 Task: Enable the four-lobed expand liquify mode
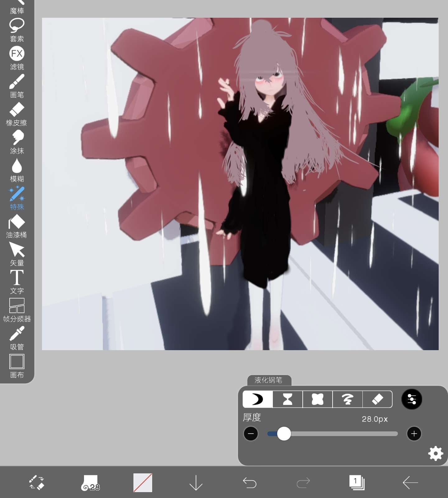(317, 399)
